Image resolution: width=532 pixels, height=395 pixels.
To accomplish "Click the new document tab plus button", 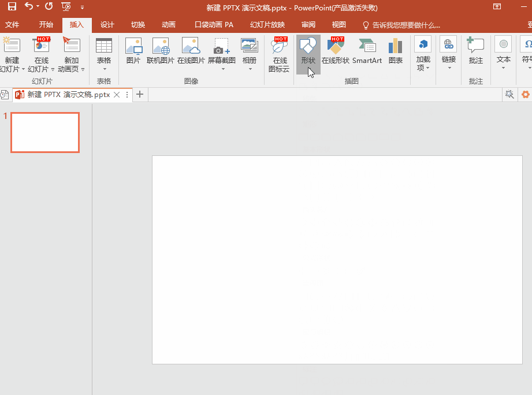I will click(x=139, y=95).
